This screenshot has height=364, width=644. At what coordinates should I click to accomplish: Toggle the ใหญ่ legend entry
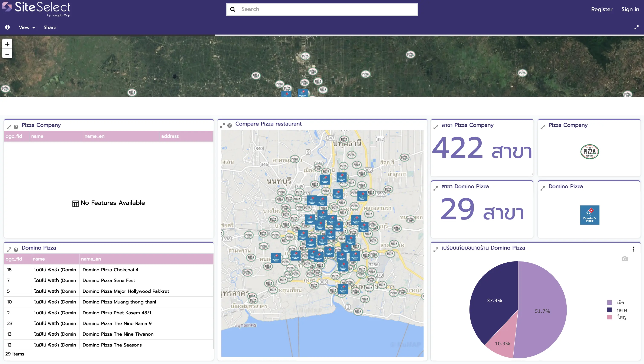click(x=617, y=317)
